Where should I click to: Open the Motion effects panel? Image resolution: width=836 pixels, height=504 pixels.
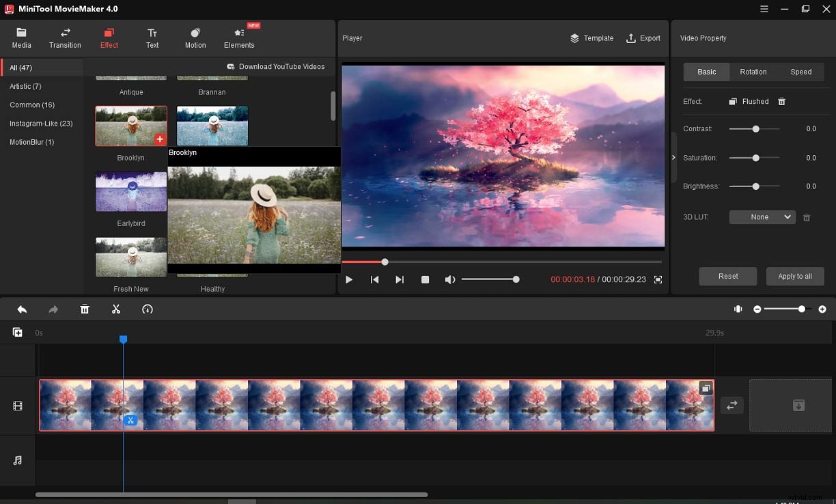(195, 37)
